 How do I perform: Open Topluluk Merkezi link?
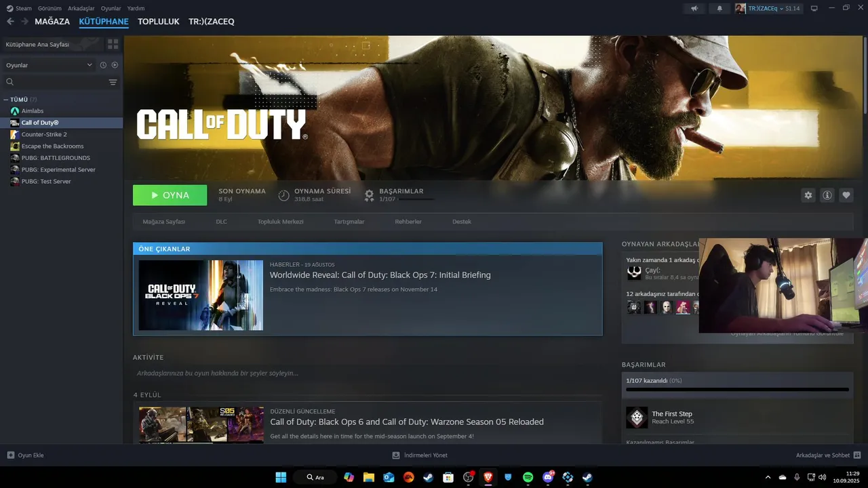pyautogui.click(x=281, y=222)
